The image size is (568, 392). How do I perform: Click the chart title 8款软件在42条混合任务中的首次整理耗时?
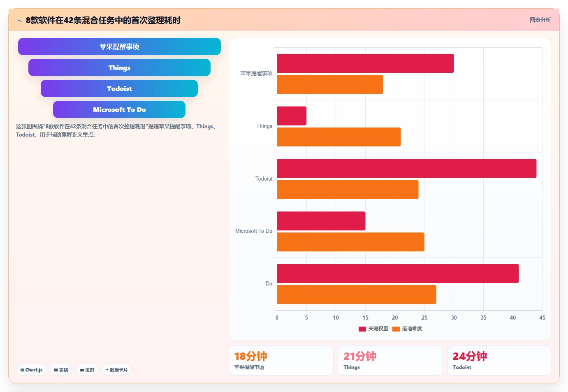[103, 20]
